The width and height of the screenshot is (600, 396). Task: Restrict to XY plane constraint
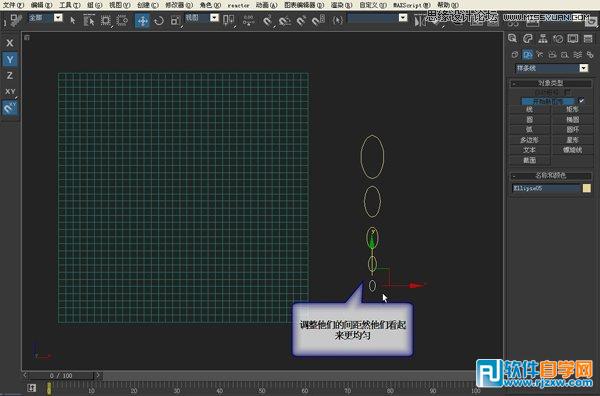[x=10, y=91]
